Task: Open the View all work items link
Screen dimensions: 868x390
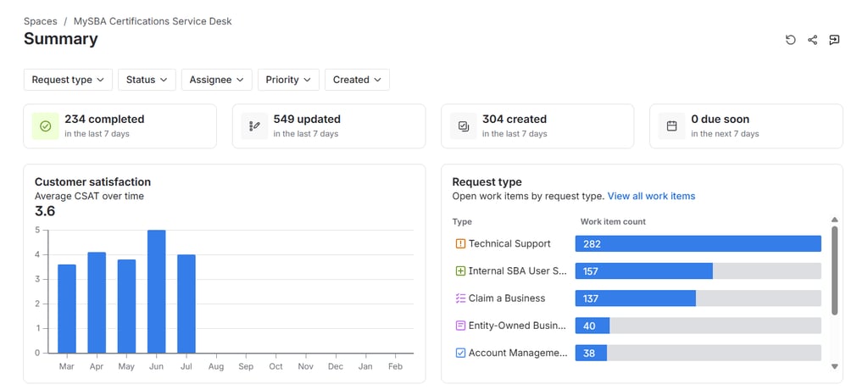Action: pyautogui.click(x=651, y=196)
